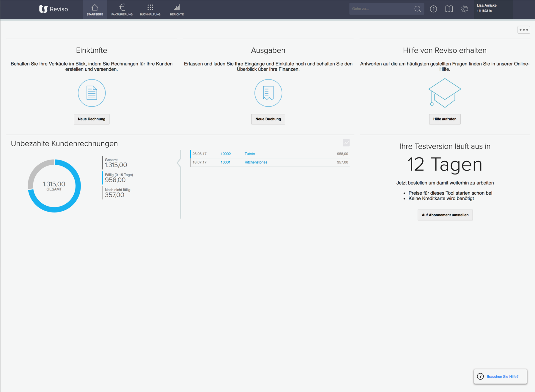Click the date 26.06.17
The image size is (535, 392).
point(199,154)
